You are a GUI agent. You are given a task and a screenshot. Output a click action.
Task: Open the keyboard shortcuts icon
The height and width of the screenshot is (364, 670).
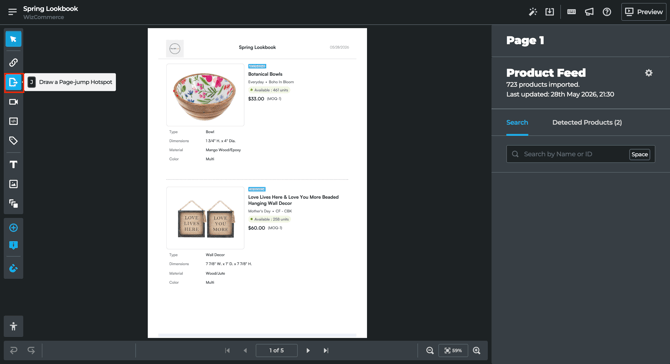tap(571, 12)
